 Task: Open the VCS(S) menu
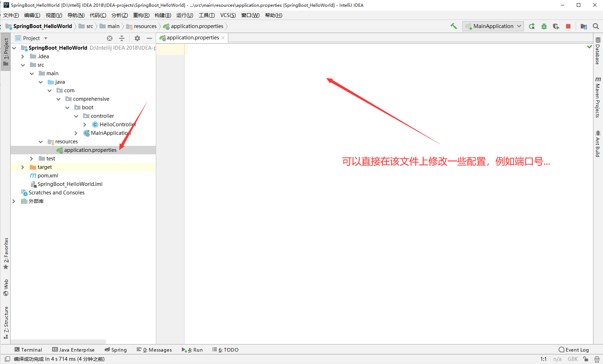click(x=228, y=15)
